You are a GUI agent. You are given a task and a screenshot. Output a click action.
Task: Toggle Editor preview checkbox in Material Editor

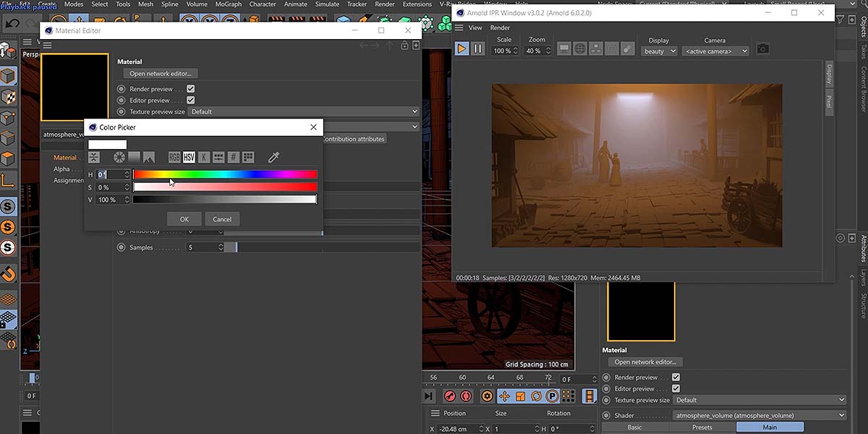[x=191, y=101]
